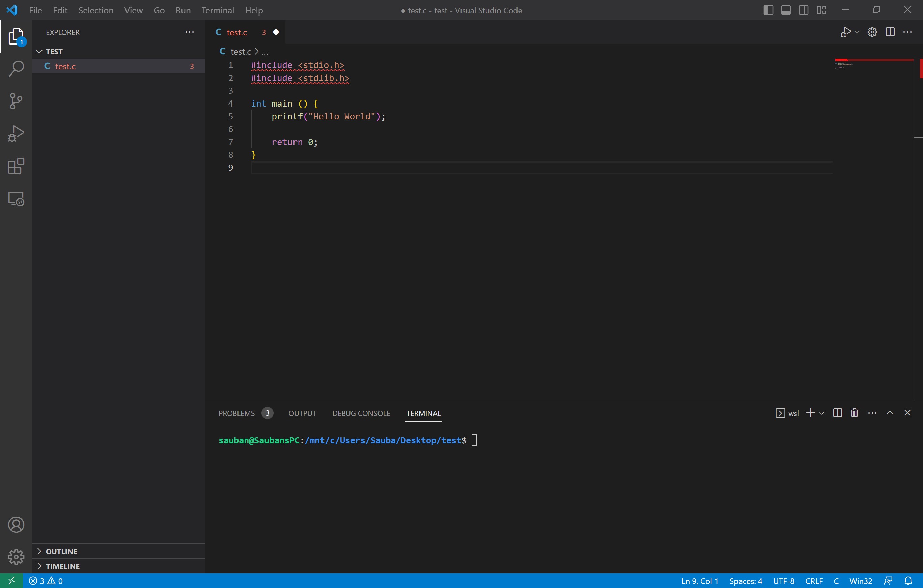
Task: Open the File menu
Action: [x=35, y=10]
